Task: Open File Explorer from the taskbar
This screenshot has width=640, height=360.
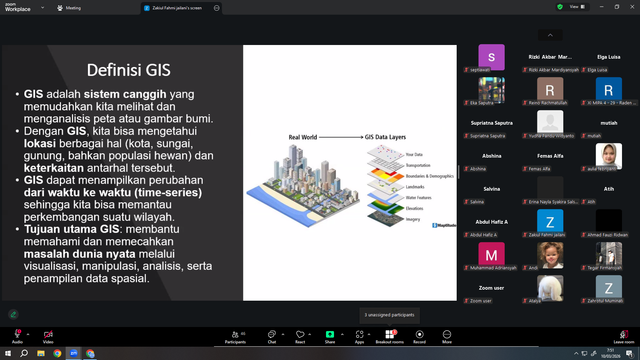Action: coord(41,353)
